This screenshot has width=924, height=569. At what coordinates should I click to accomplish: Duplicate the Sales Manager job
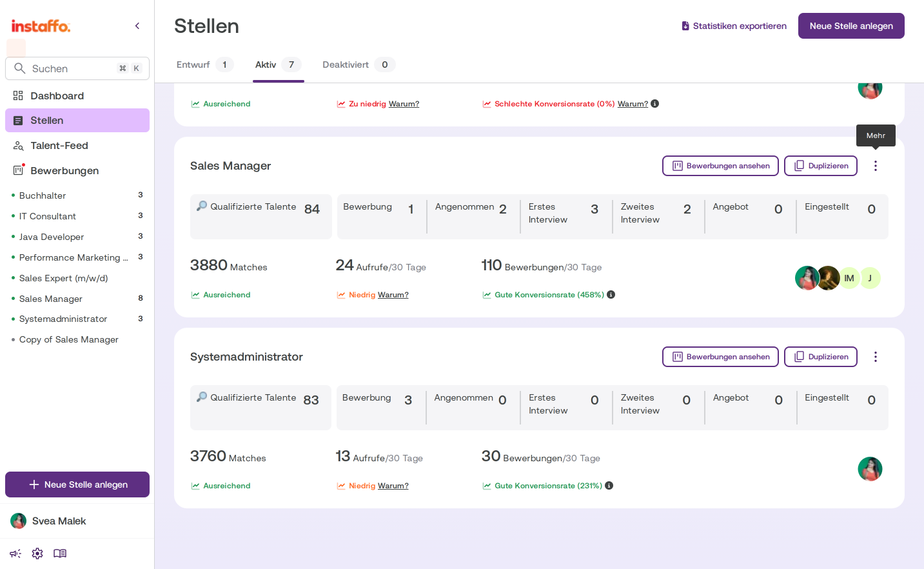click(821, 166)
